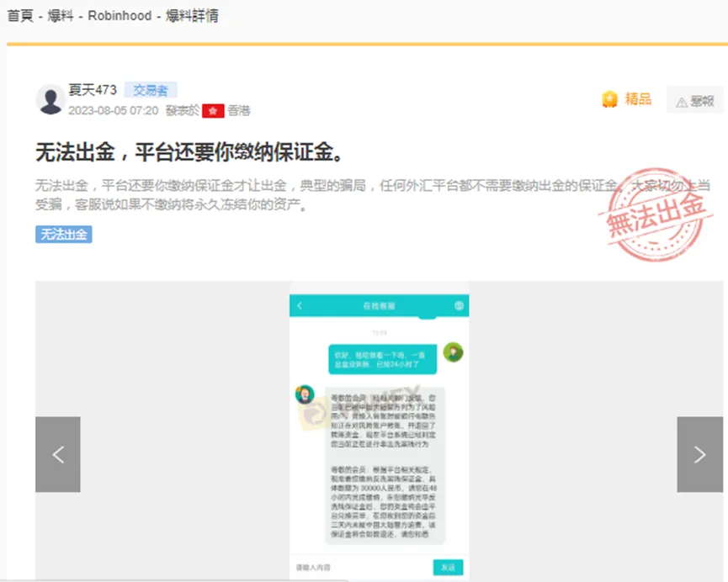
Task: Tap the back arrow in the chat header
Action: [300, 305]
